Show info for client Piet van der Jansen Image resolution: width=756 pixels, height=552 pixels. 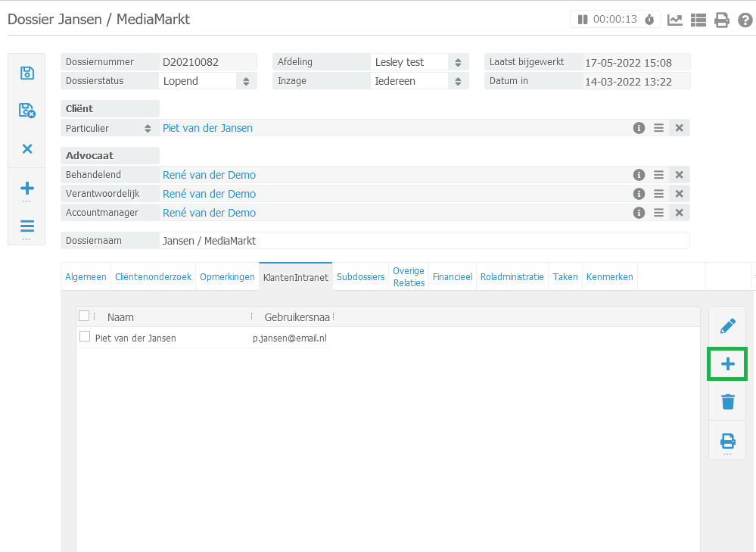point(639,128)
